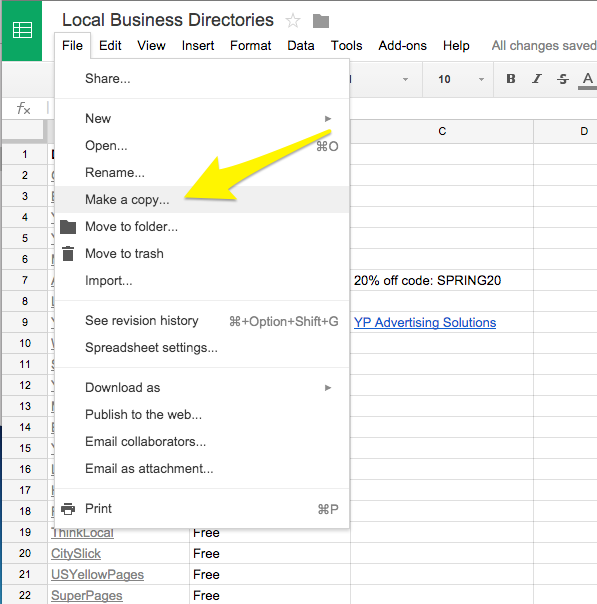Expand the Download as submenu
Image resolution: width=597 pixels, height=604 pixels.
[202, 388]
